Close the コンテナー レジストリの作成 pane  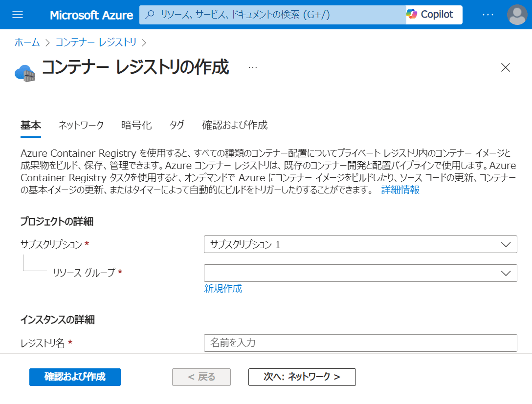click(506, 67)
